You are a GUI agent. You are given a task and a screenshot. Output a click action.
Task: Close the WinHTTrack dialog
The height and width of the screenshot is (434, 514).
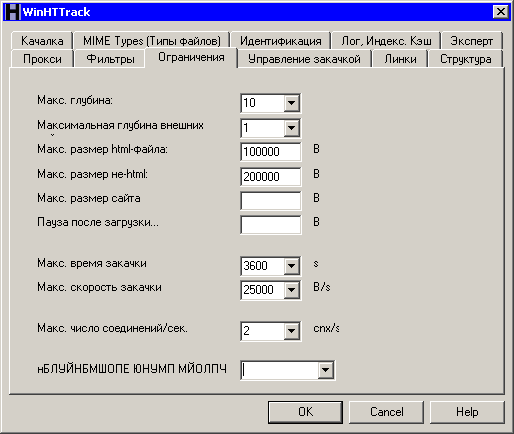[x=501, y=12]
